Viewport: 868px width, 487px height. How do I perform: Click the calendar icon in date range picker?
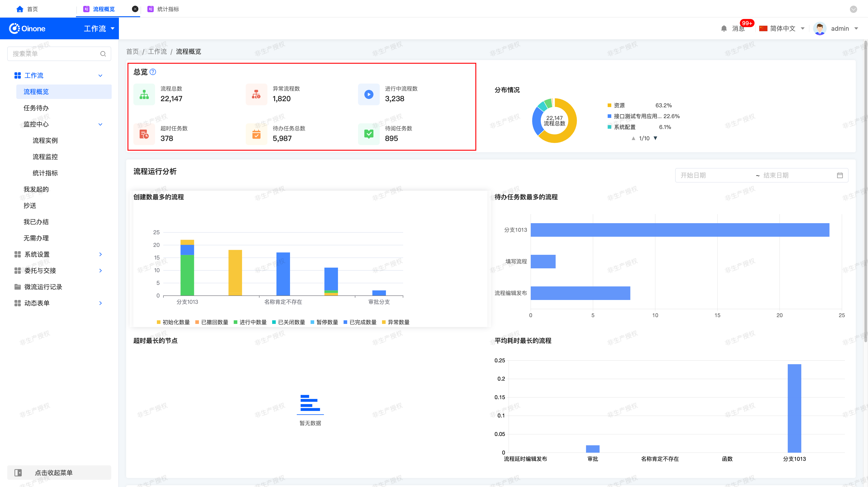point(840,176)
